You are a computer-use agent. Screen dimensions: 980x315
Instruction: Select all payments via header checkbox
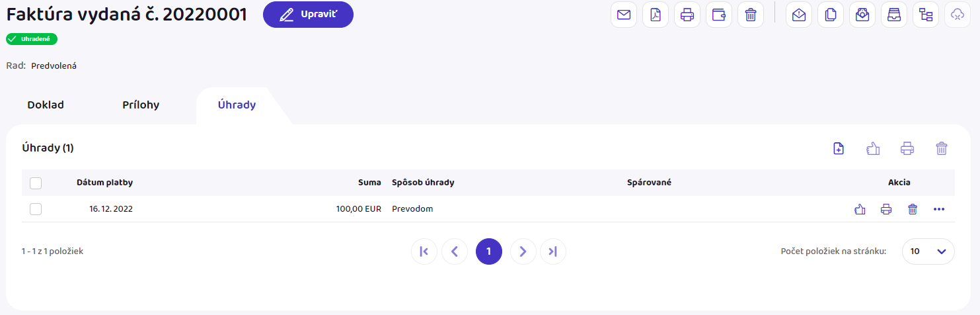(x=36, y=183)
